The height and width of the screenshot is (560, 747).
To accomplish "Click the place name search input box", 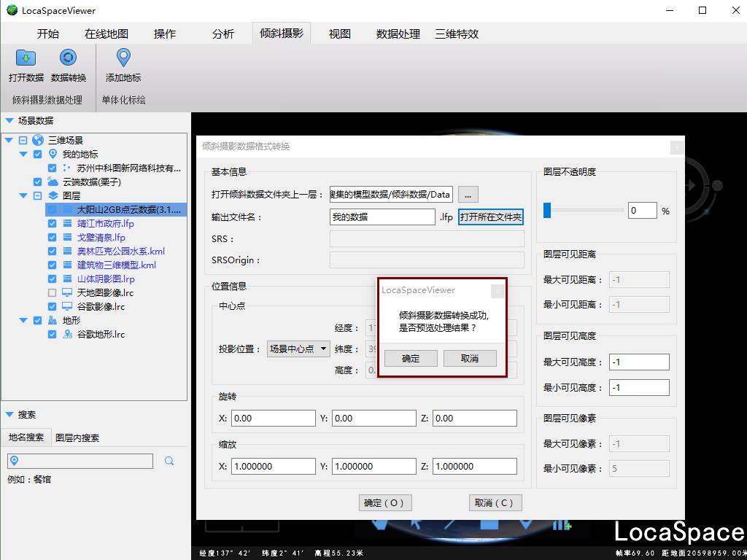I will (x=80, y=461).
